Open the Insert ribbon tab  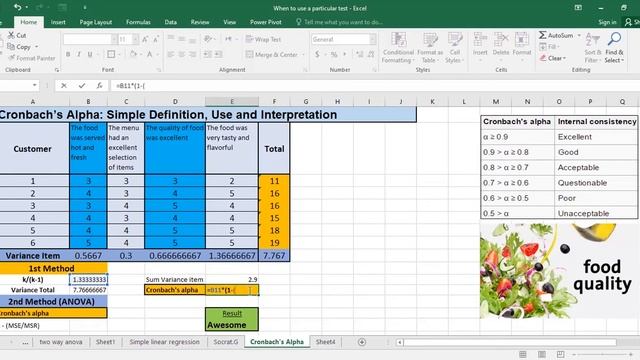(58, 22)
